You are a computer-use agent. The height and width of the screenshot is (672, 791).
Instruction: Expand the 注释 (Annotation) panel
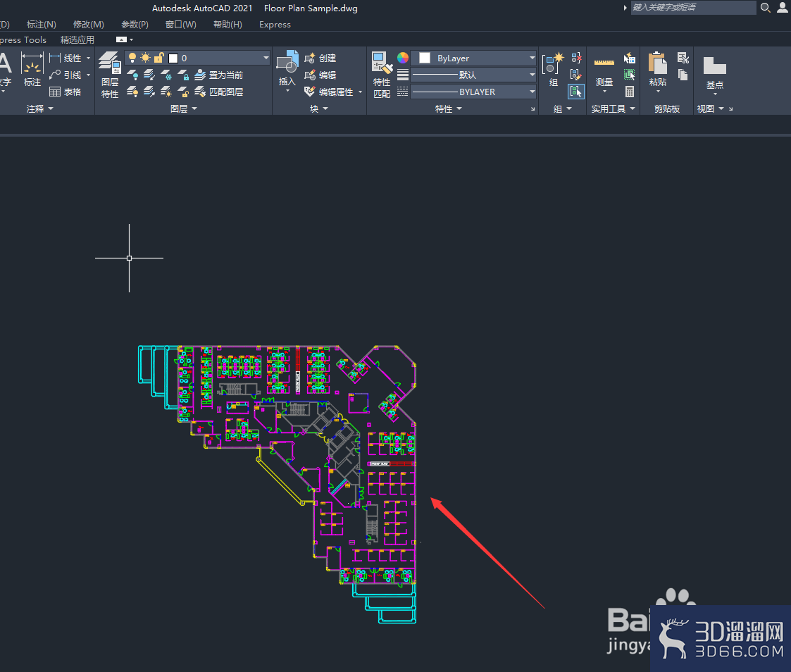[40, 109]
